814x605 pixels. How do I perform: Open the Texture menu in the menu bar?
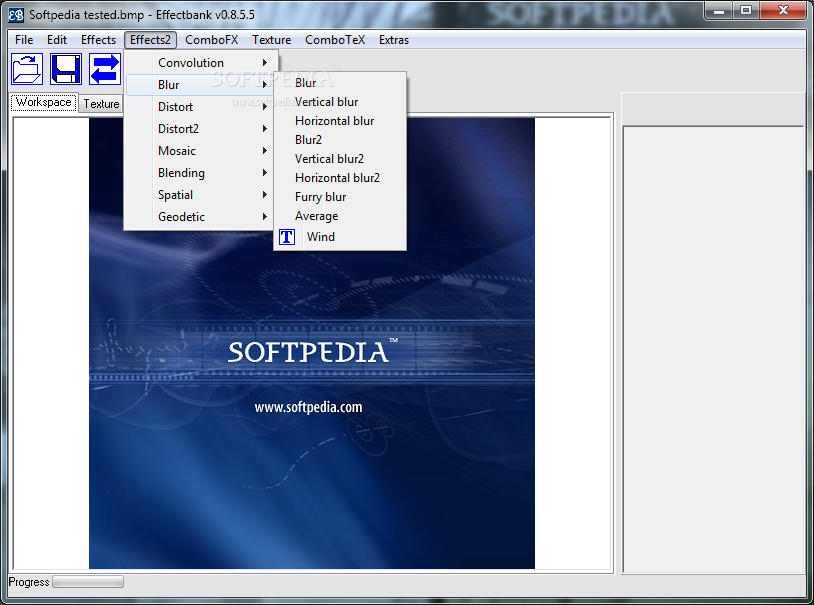(x=272, y=40)
